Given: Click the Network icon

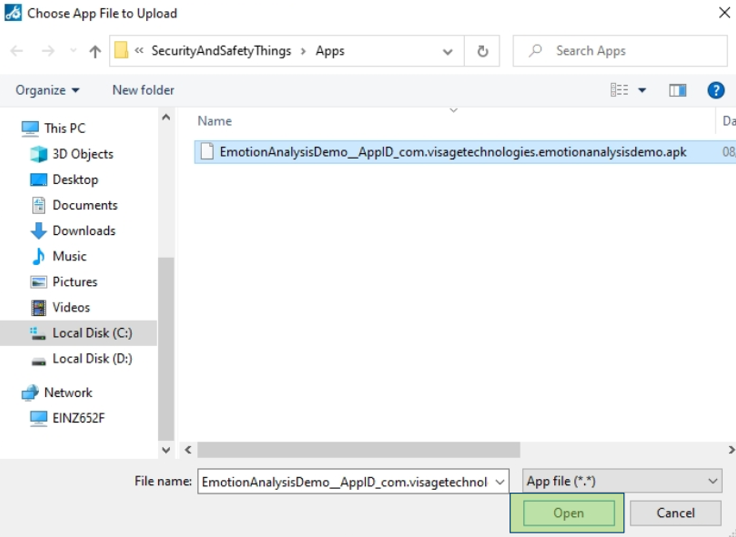Looking at the screenshot, I should 30,392.
